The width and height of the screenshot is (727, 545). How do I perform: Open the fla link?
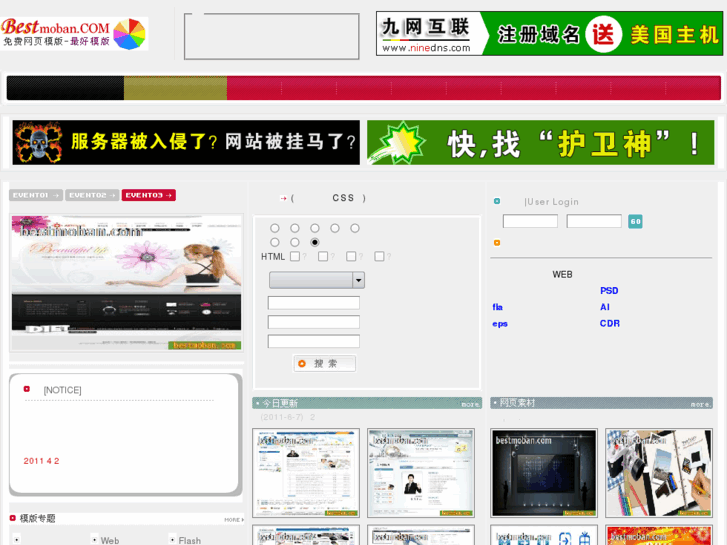[x=497, y=307]
